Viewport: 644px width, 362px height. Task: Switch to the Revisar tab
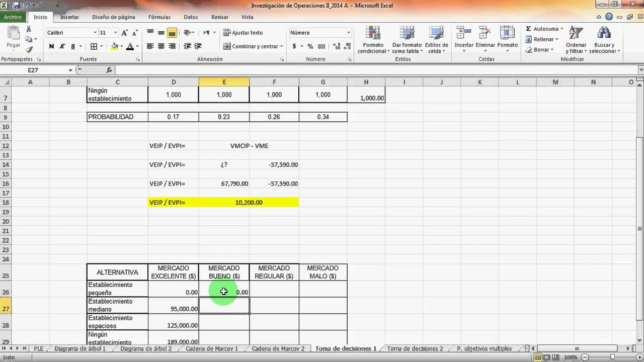point(220,17)
